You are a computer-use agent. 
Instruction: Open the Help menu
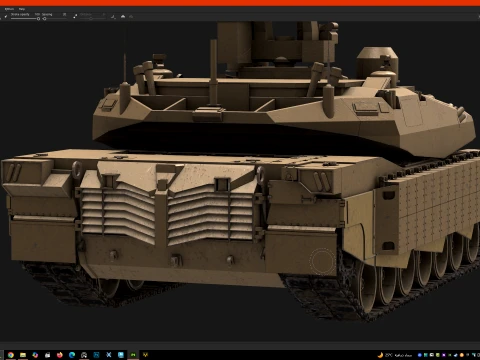coord(22,9)
